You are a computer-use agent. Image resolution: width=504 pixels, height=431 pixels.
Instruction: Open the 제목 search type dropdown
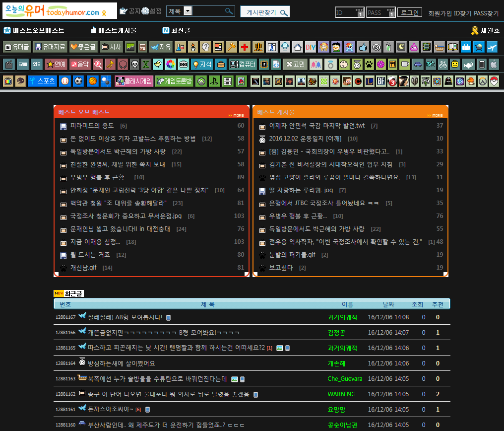[x=188, y=11]
